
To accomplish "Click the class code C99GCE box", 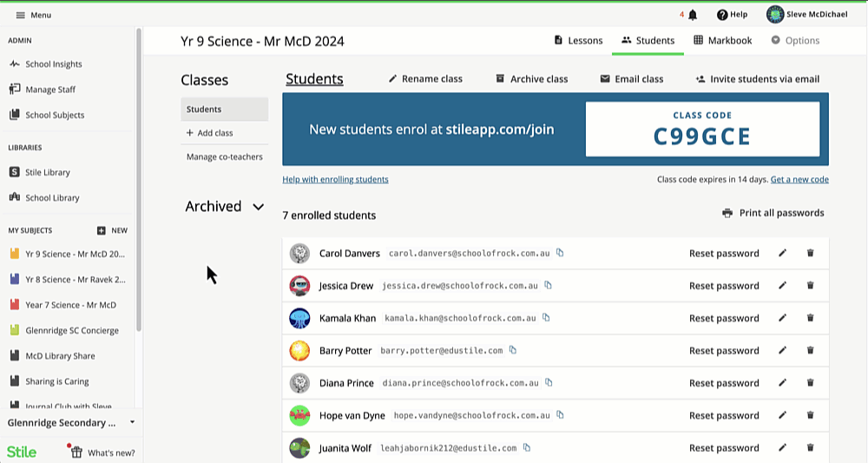I will (702, 129).
